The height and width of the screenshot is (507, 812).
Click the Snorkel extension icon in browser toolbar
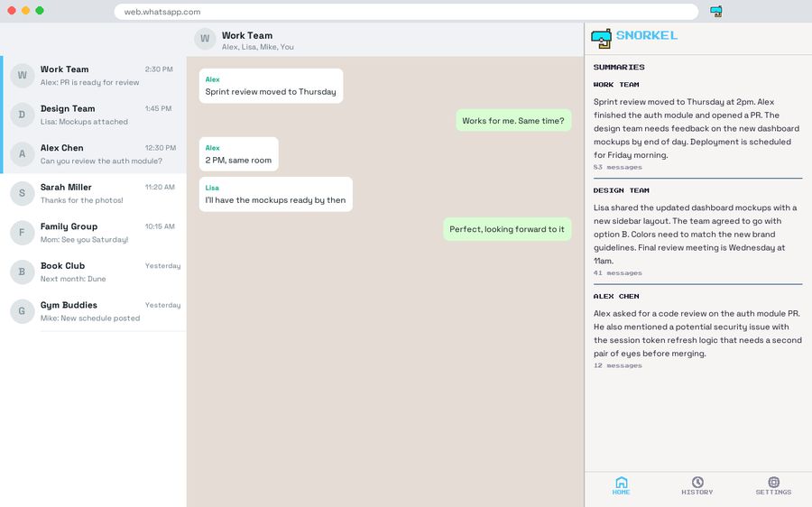(x=716, y=12)
